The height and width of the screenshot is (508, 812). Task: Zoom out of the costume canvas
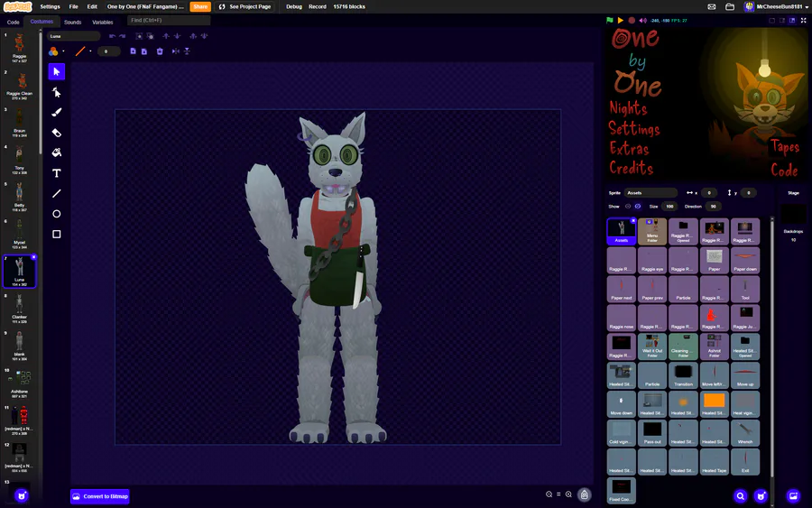point(549,494)
